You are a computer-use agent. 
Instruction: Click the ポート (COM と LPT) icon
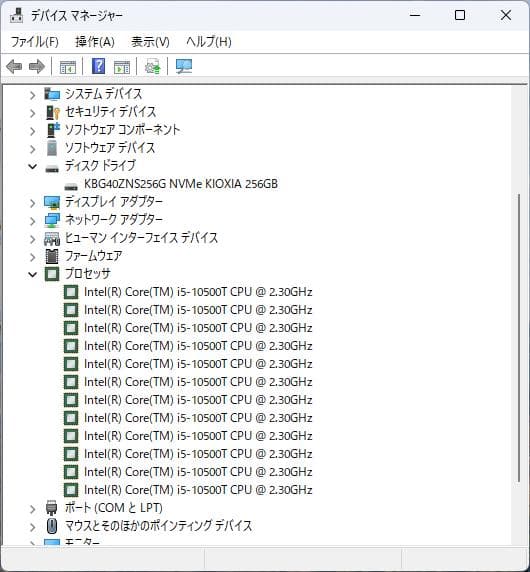pos(52,508)
